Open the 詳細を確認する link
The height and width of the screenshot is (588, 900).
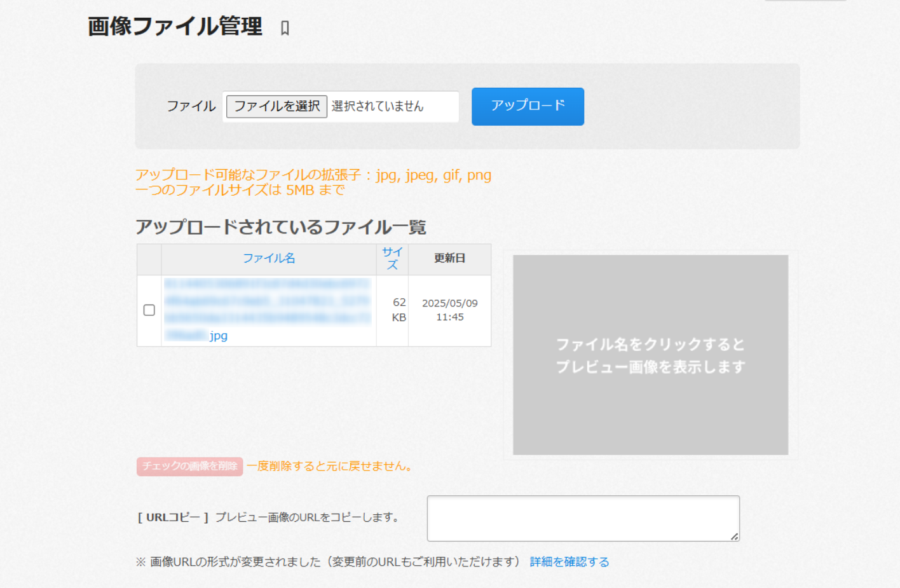(569, 562)
